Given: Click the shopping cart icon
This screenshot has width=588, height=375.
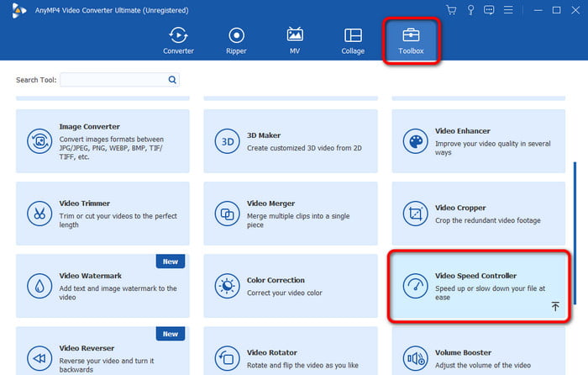Looking at the screenshot, I should coord(452,10).
